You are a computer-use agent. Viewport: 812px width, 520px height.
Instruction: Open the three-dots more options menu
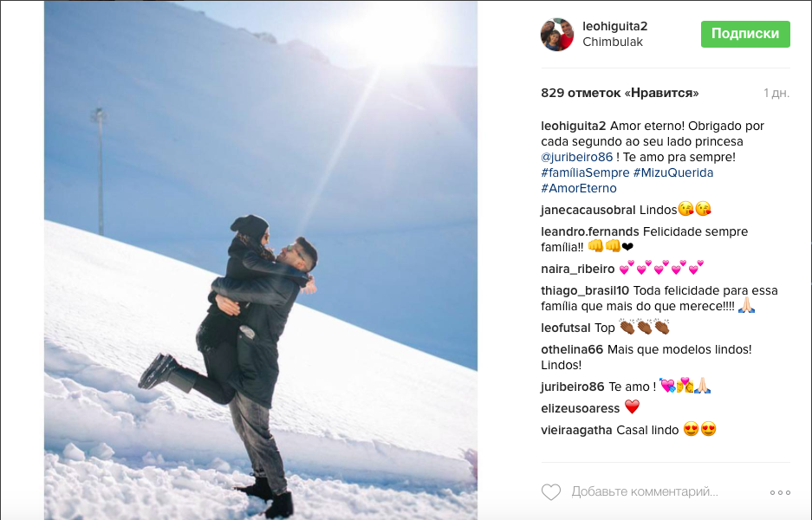[780, 492]
